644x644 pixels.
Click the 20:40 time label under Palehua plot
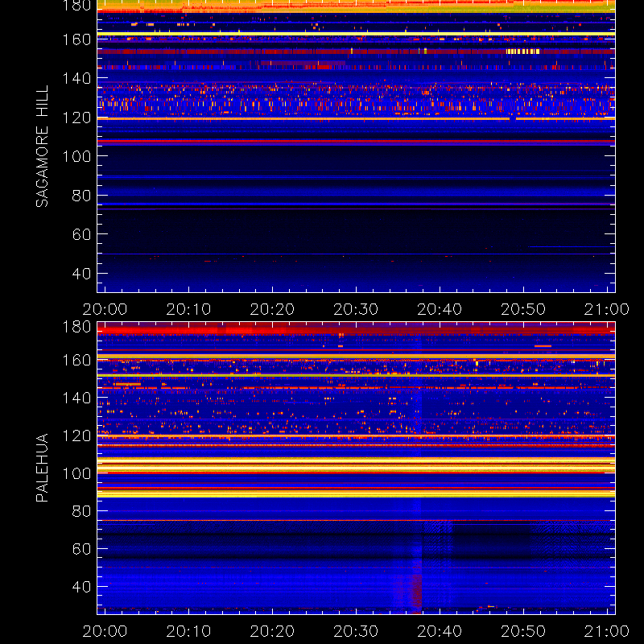(x=440, y=631)
